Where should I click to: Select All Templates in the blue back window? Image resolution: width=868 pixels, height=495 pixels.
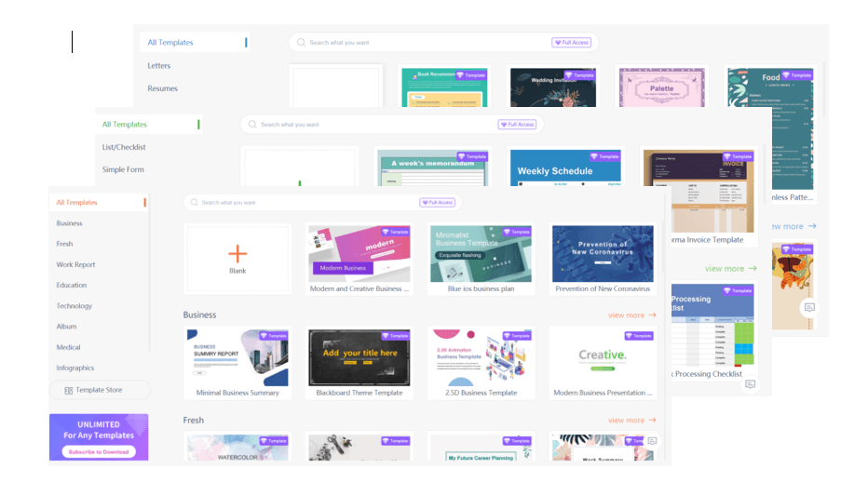click(170, 43)
